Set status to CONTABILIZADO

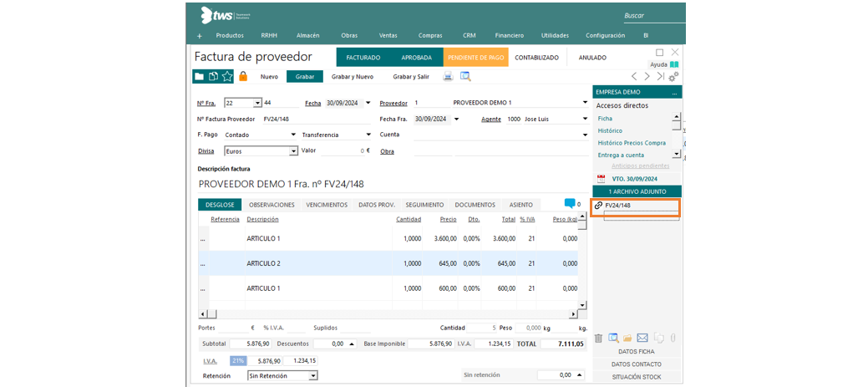tap(536, 58)
